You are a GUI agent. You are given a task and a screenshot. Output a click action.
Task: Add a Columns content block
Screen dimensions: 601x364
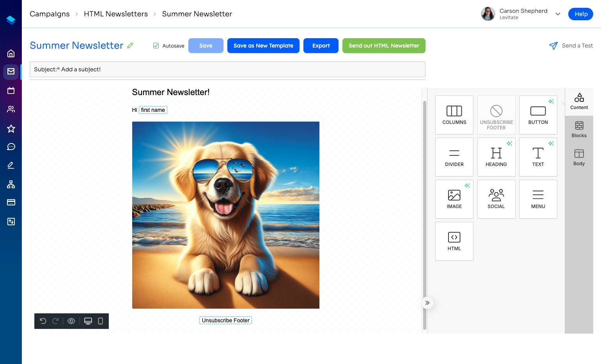[x=454, y=115]
